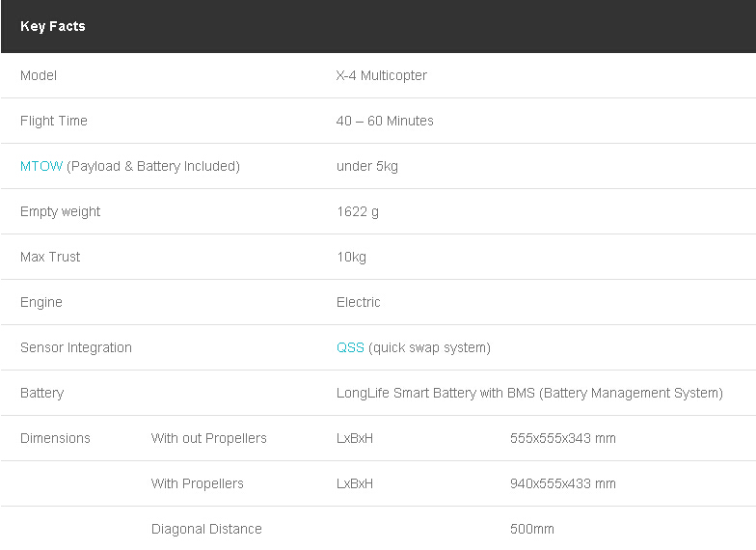Viewport: 756px width, 550px height.
Task: Click the Flight Time label
Action: click(54, 122)
